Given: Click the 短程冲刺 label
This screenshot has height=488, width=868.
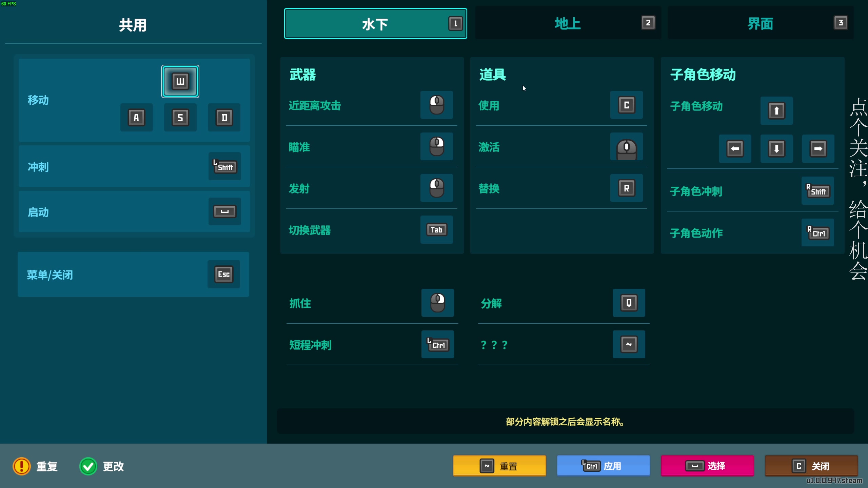Looking at the screenshot, I should click(x=310, y=345).
